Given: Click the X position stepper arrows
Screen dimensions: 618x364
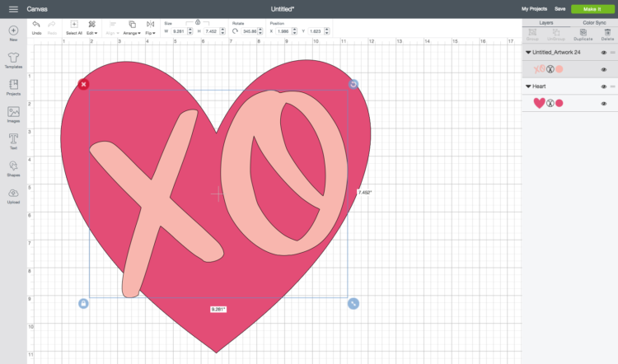Looking at the screenshot, I should (x=294, y=31).
